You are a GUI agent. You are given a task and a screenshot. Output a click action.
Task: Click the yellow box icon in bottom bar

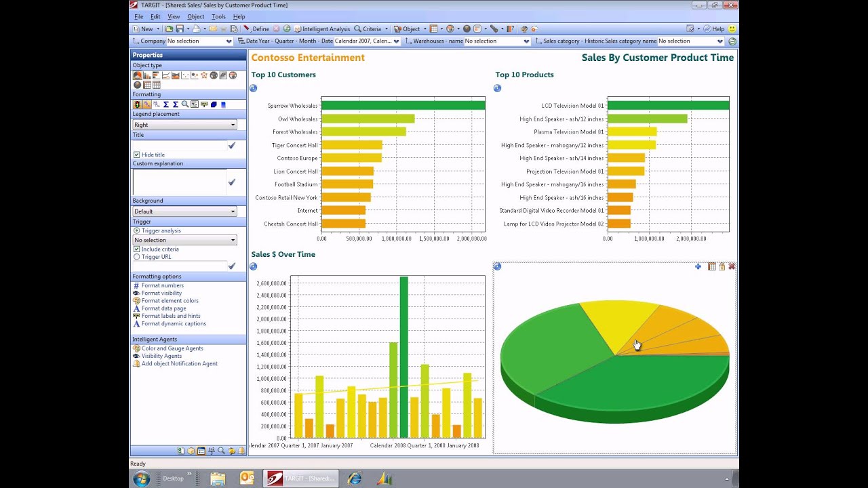click(191, 451)
